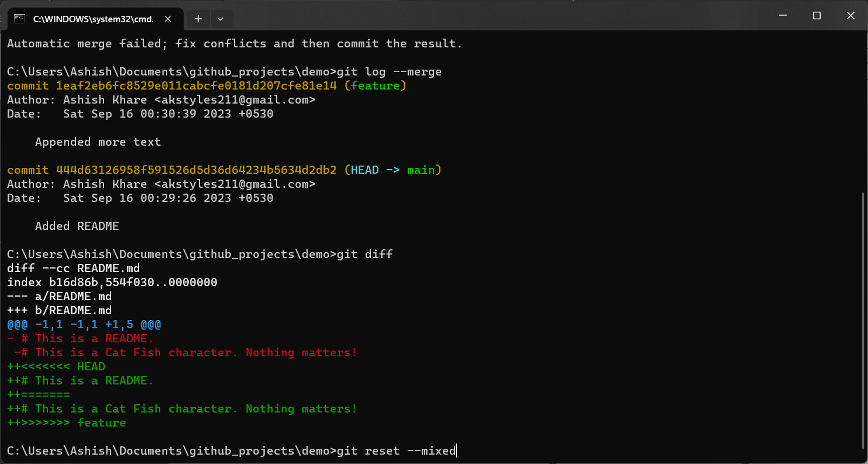
Task: Click the HEAD marker in the diff output
Action: point(91,366)
